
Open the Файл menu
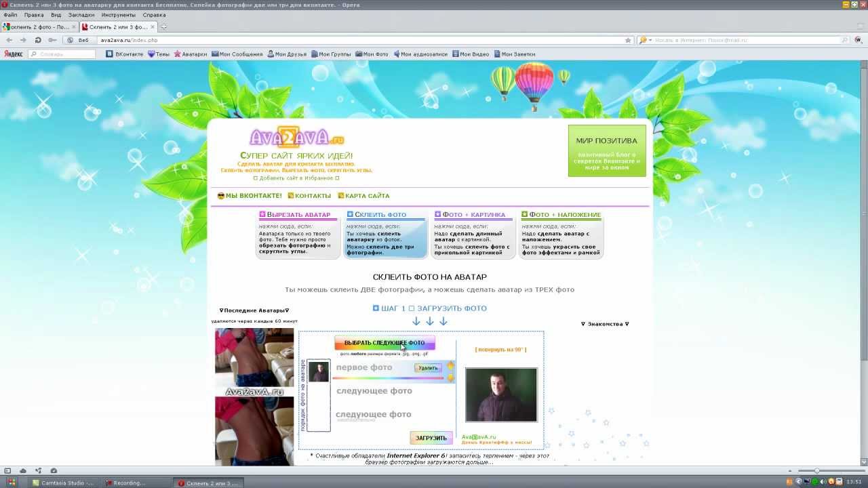pos(10,14)
